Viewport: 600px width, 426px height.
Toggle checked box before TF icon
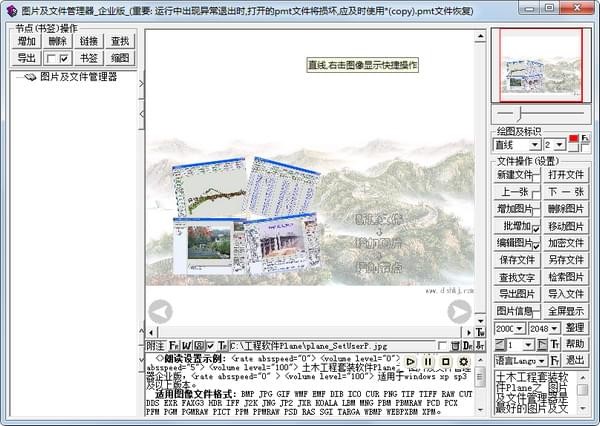[210, 346]
